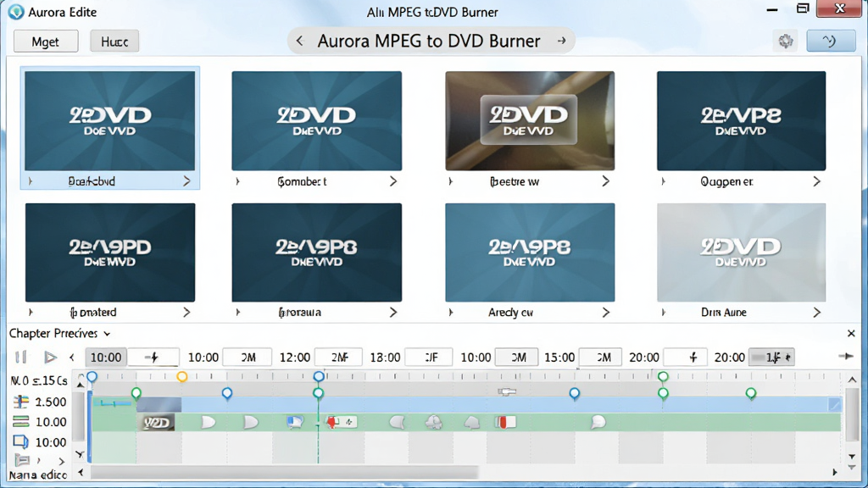Close the Chapter Previews panel

pyautogui.click(x=851, y=333)
